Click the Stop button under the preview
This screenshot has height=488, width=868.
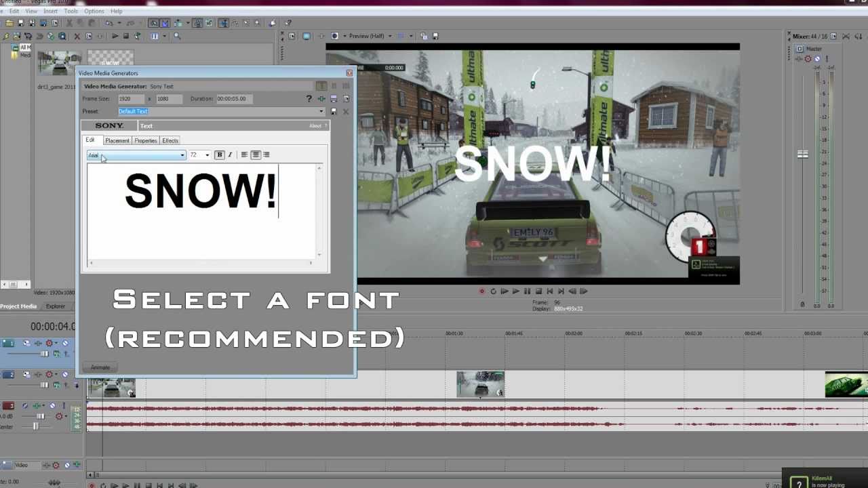538,291
